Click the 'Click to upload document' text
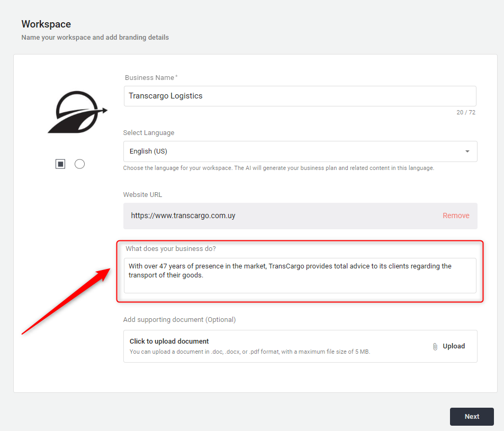504x431 pixels. coord(169,342)
